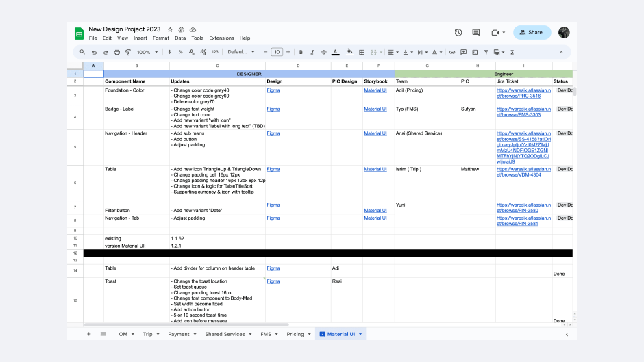
Task: Open the fill color picker
Action: 349,52
